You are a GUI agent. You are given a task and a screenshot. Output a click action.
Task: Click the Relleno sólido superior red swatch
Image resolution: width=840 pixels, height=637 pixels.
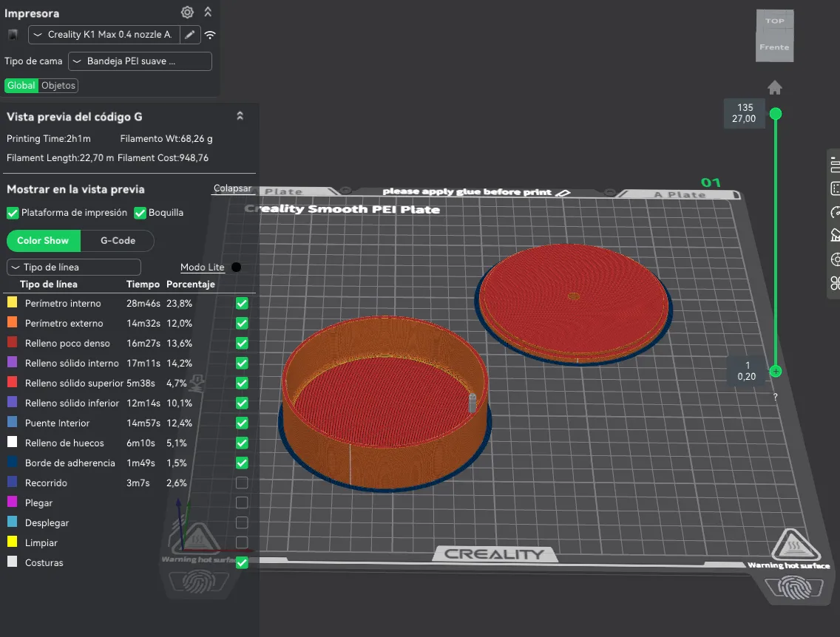12,382
